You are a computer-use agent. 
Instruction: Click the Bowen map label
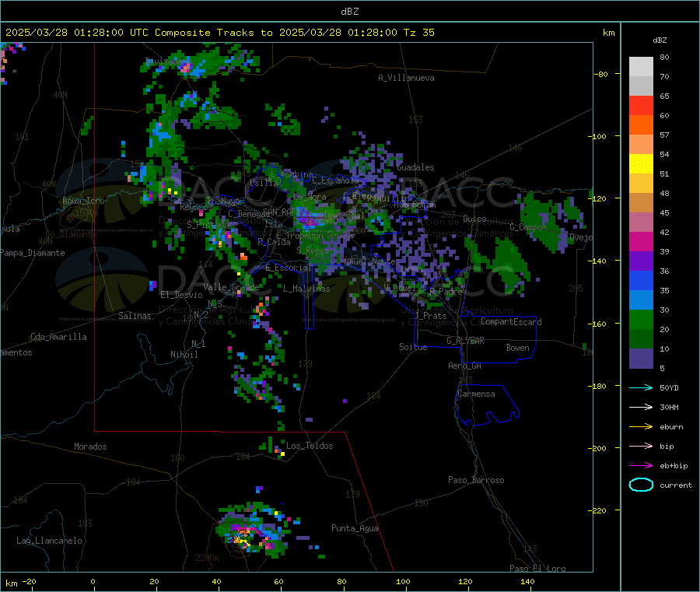point(517,347)
